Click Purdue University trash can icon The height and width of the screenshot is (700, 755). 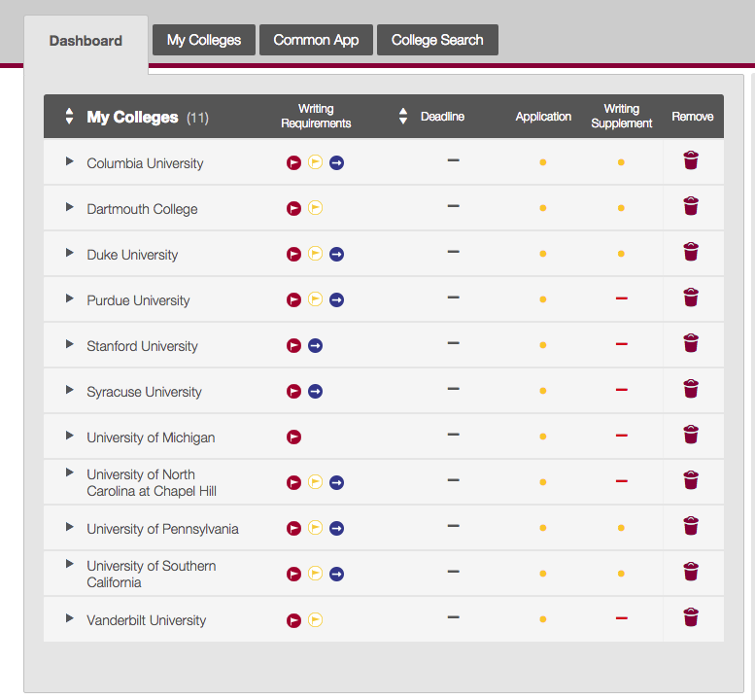click(x=691, y=297)
